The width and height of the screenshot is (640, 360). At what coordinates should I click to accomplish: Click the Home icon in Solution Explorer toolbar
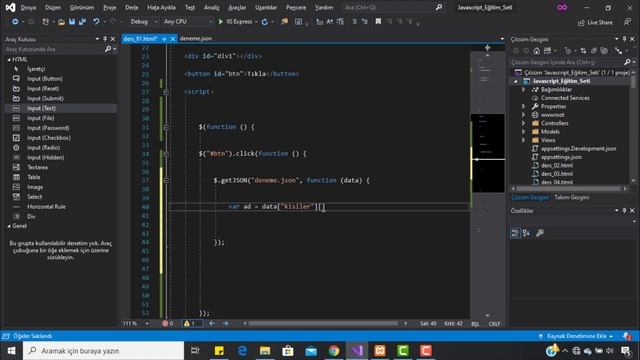(537, 51)
